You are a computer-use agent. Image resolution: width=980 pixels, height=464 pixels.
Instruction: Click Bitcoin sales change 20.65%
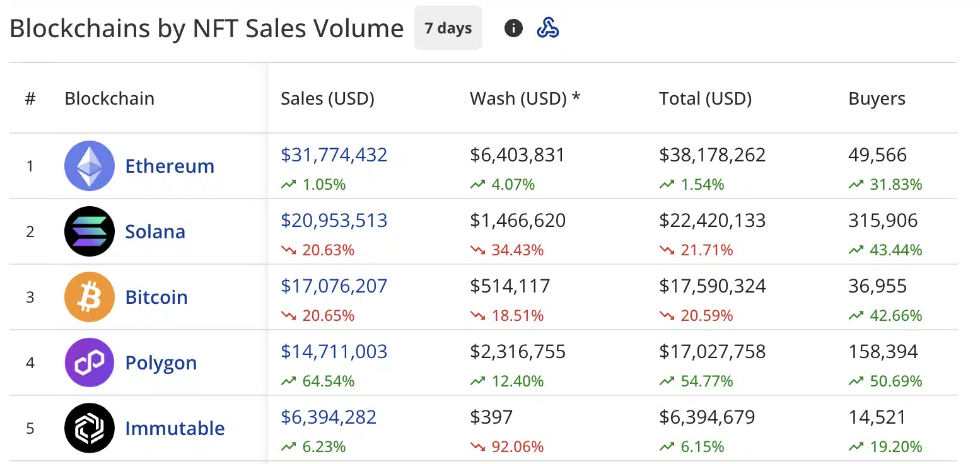click(x=328, y=316)
